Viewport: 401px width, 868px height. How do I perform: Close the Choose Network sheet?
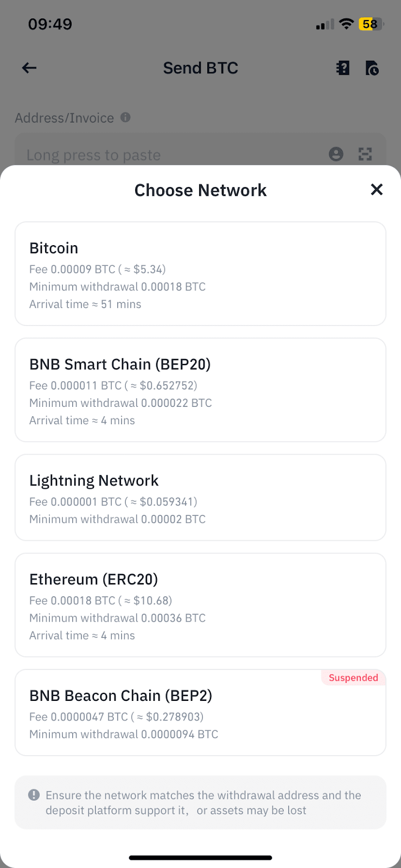click(377, 189)
